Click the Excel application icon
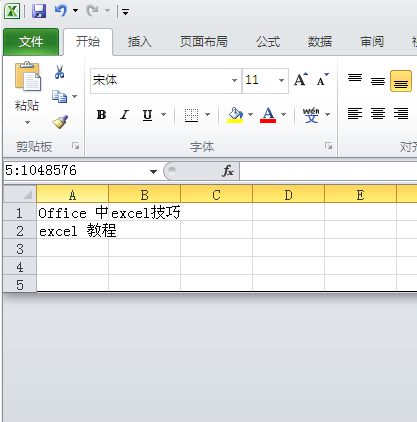Image resolution: width=417 pixels, height=422 pixels. click(x=12, y=11)
